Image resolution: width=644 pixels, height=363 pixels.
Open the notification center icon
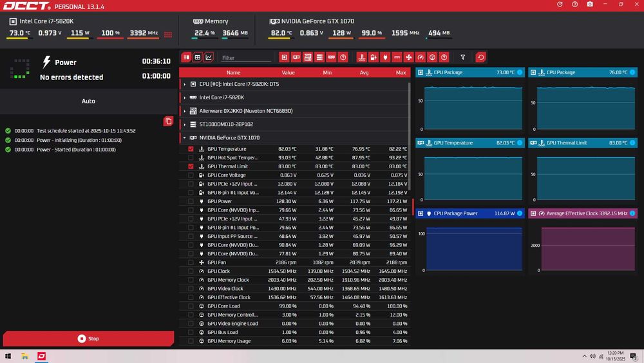[634, 357]
